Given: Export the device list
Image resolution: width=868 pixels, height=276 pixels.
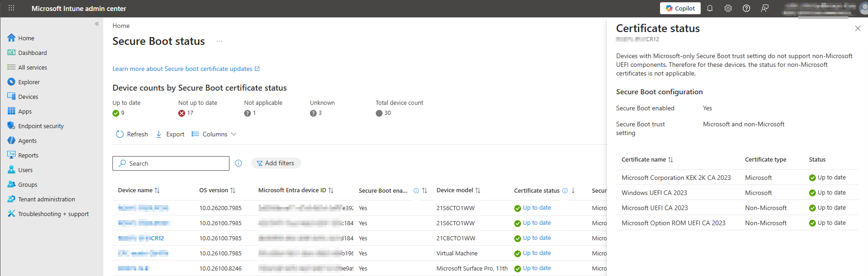Looking at the screenshot, I should (x=170, y=134).
